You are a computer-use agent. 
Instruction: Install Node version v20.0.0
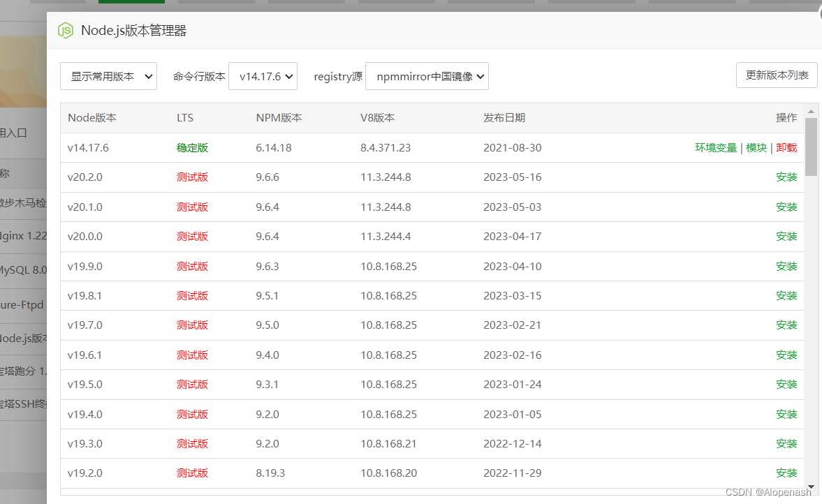tap(786, 236)
